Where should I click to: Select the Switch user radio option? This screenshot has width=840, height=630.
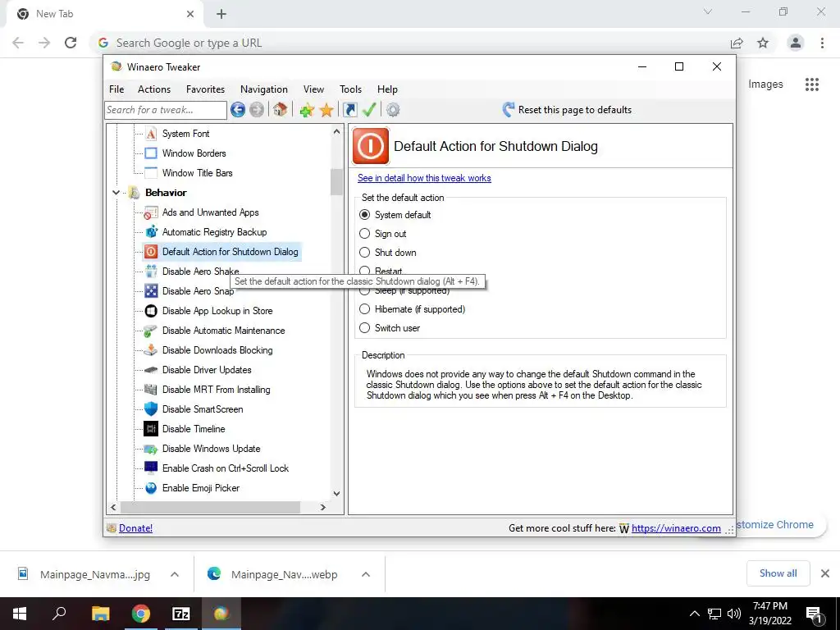tap(365, 328)
